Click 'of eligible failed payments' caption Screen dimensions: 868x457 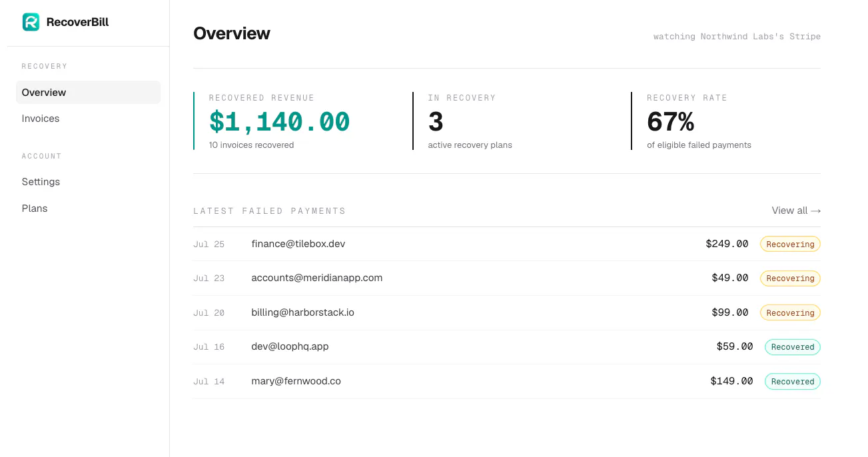pos(699,145)
